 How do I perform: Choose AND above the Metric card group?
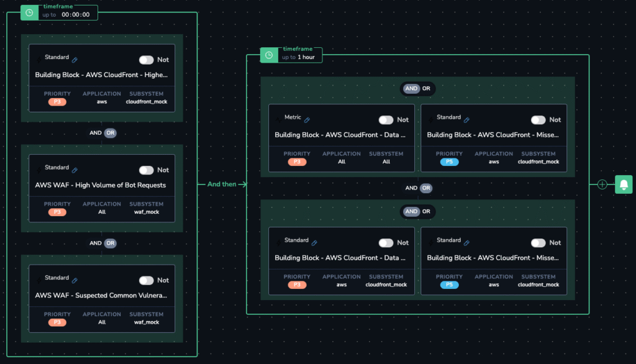point(411,89)
